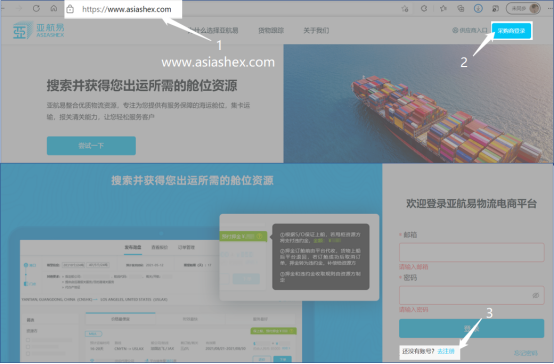Open the browser collections icon
This screenshot has height=364, width=554.
460,8
